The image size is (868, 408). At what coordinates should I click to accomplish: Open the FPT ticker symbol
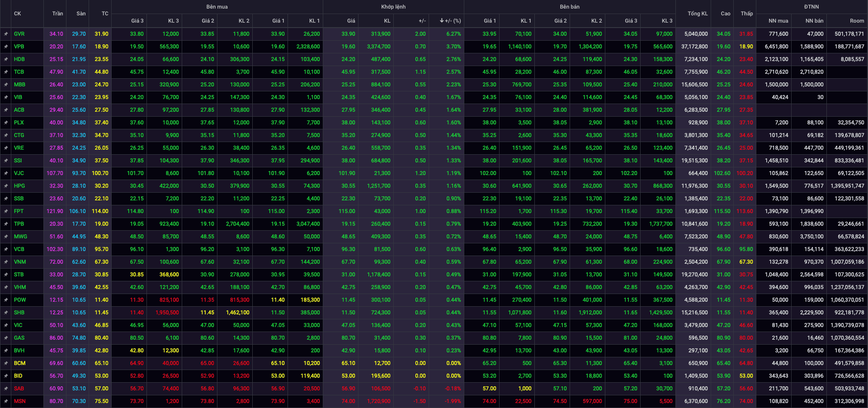tap(19, 211)
